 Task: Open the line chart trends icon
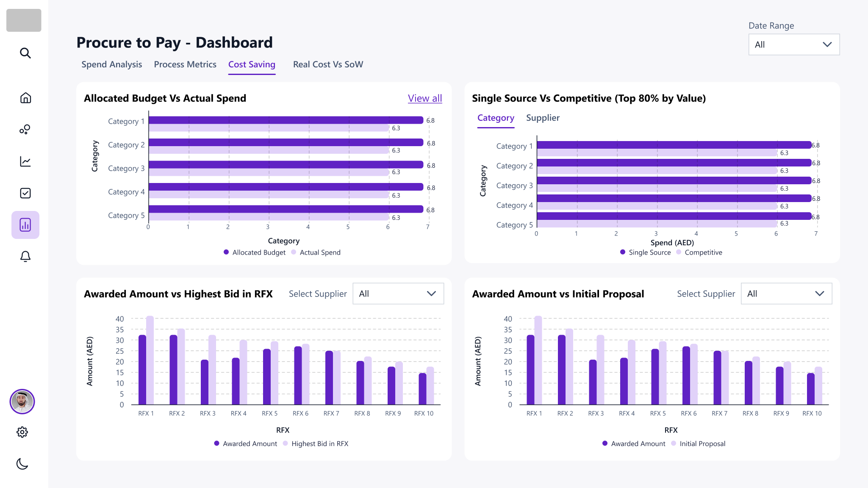(25, 161)
